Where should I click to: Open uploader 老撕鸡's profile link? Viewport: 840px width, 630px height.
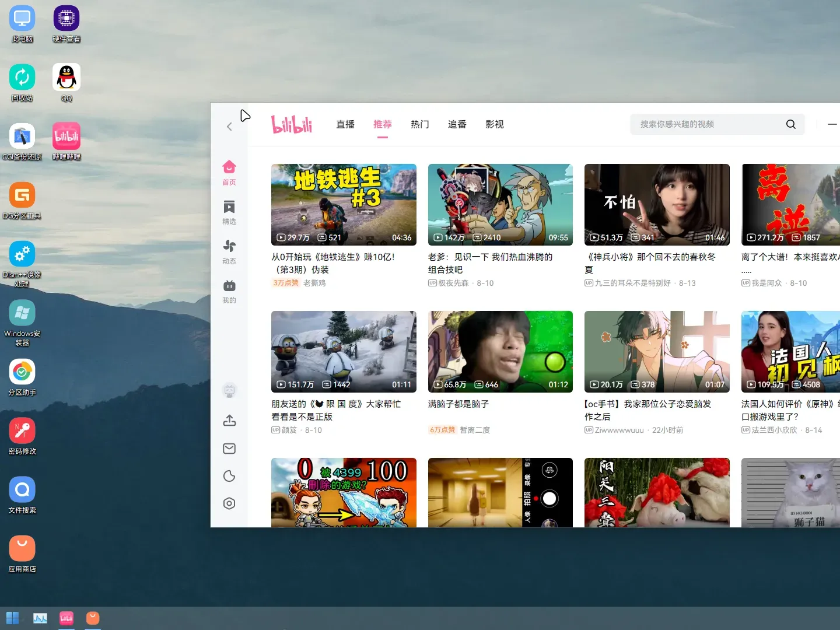pos(315,283)
